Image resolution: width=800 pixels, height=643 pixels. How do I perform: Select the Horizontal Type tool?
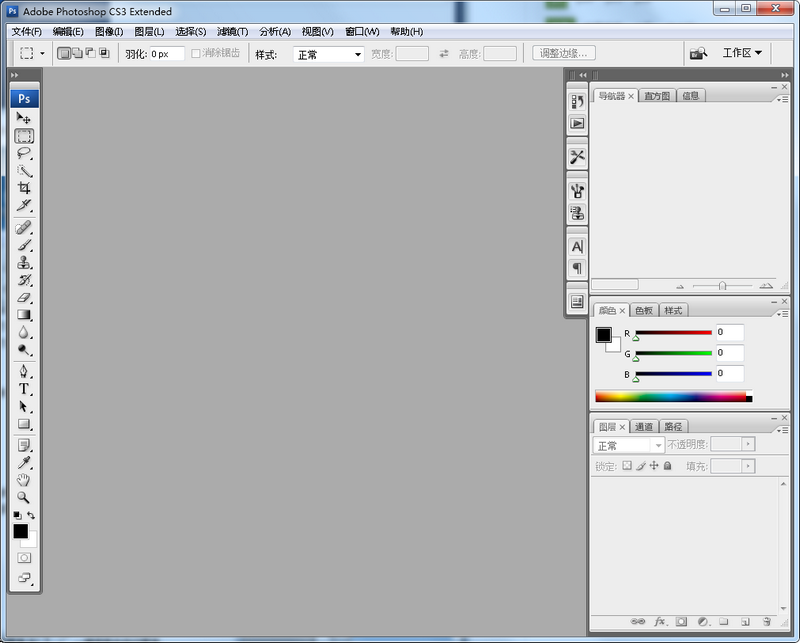click(24, 388)
